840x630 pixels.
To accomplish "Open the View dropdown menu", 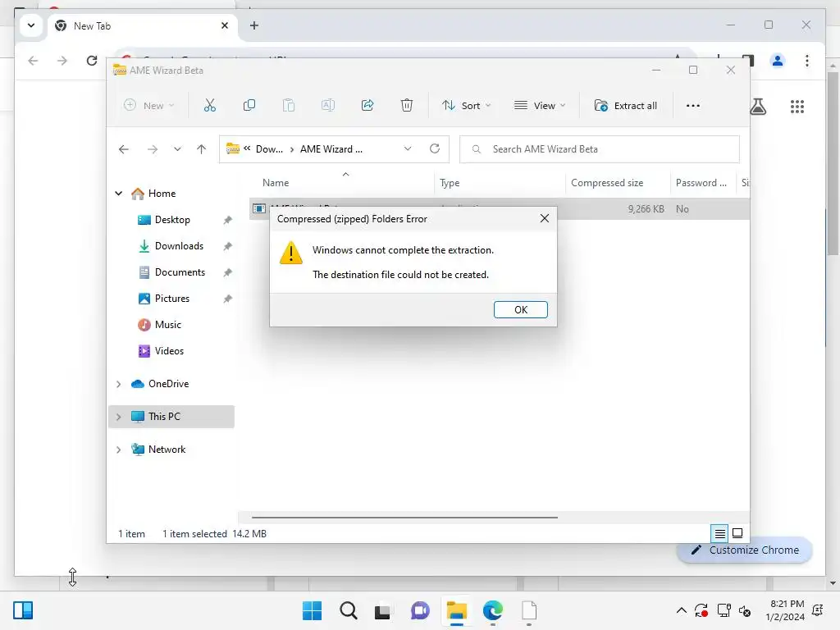I will click(x=539, y=106).
